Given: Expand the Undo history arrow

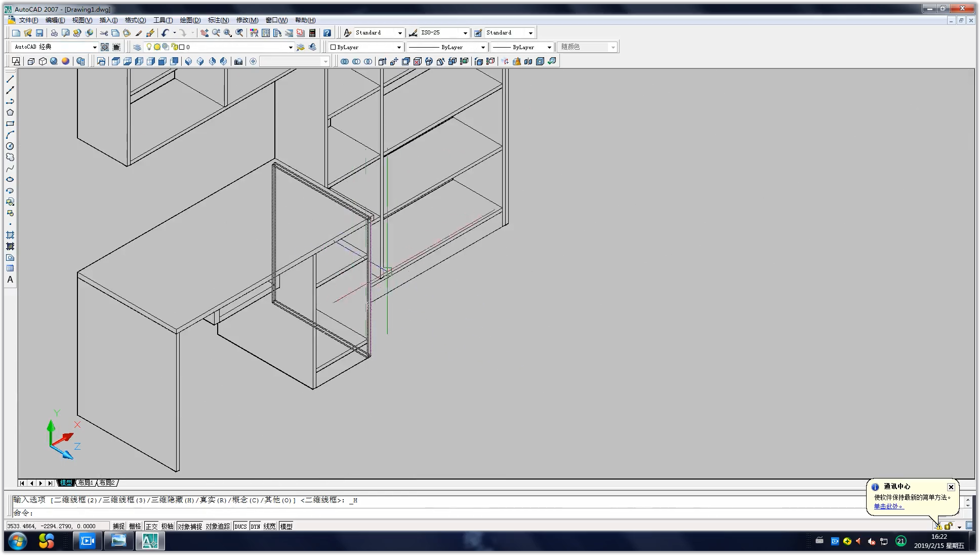Looking at the screenshot, I should point(175,33).
